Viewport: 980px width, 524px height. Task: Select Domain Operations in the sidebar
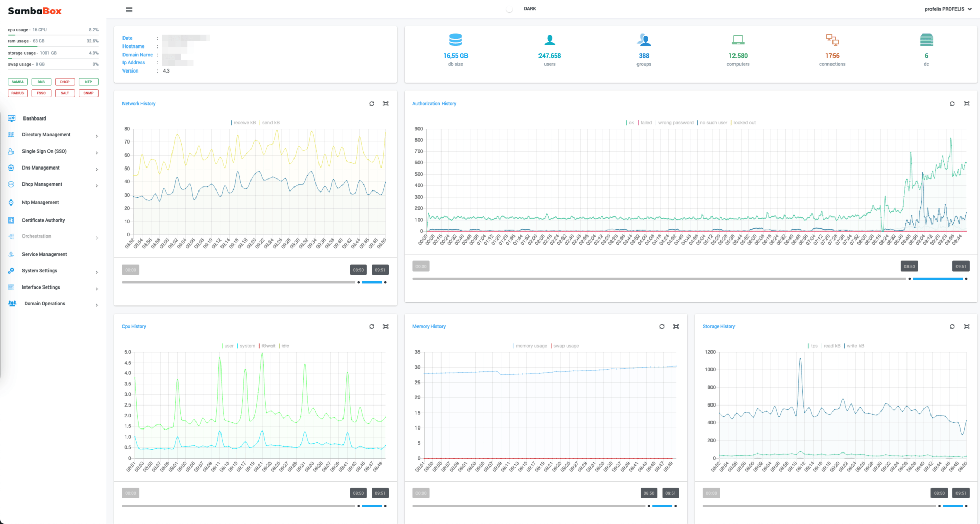[44, 303]
